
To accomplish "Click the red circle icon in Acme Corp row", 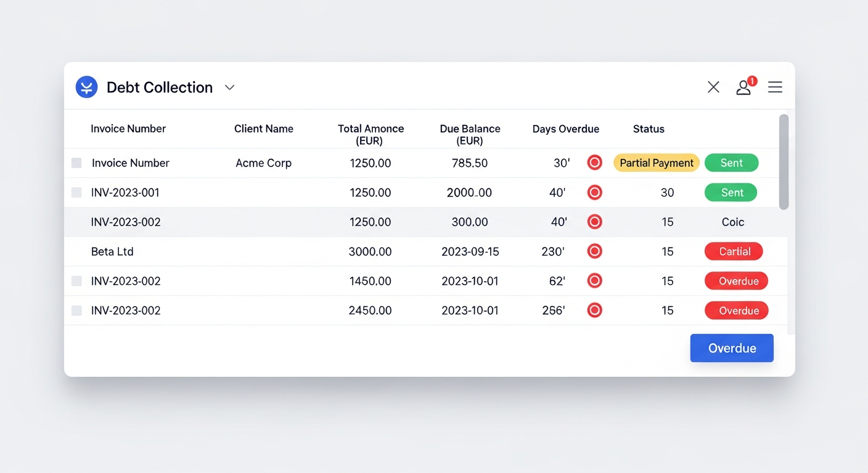I will pos(594,163).
